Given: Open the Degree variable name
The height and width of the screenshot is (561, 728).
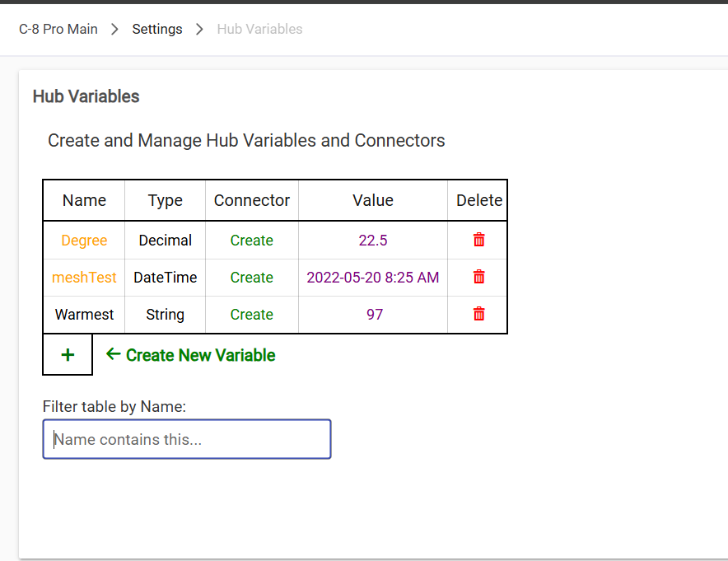Looking at the screenshot, I should [84, 241].
